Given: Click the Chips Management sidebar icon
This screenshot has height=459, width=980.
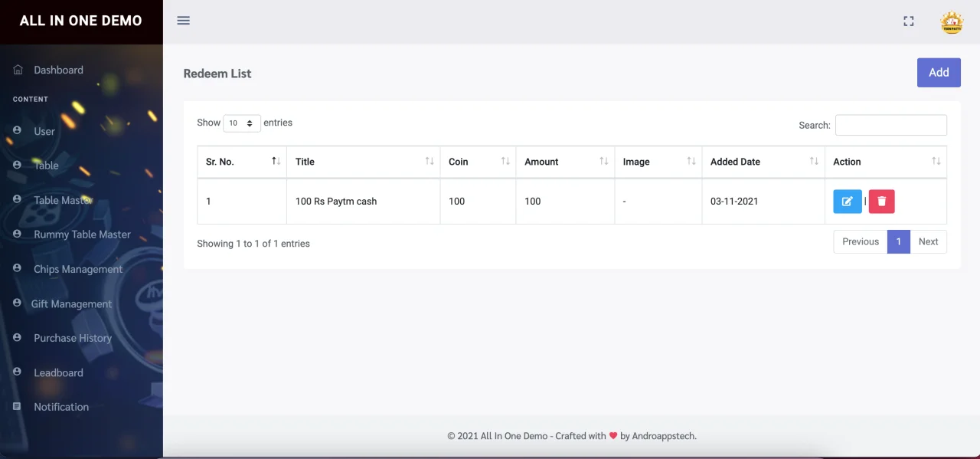Looking at the screenshot, I should click(x=17, y=269).
